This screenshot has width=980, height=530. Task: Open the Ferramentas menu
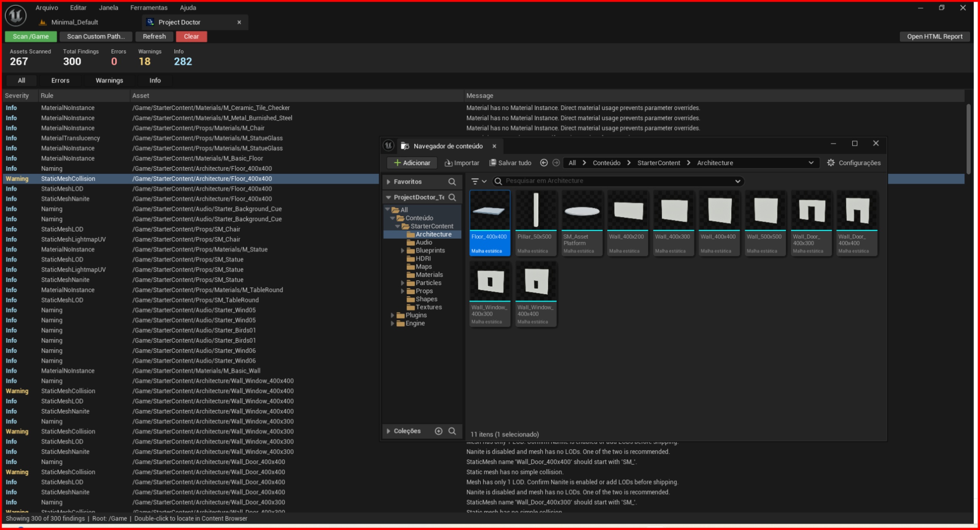coord(149,8)
